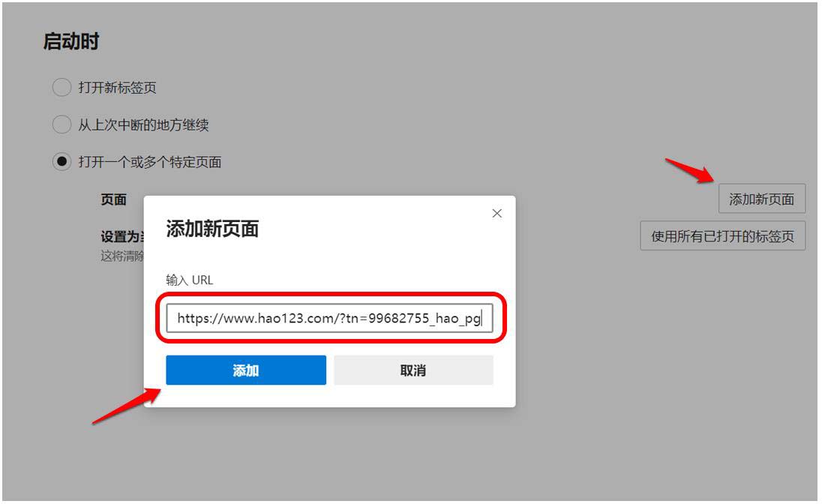Cancel the dialog using 取消
Viewport: 822px width, 504px height.
click(x=413, y=370)
